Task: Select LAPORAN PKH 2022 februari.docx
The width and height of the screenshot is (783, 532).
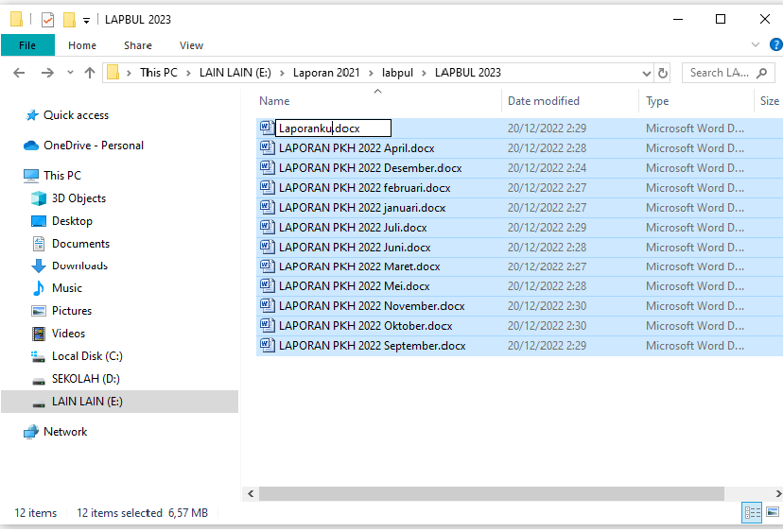Action: click(x=364, y=188)
